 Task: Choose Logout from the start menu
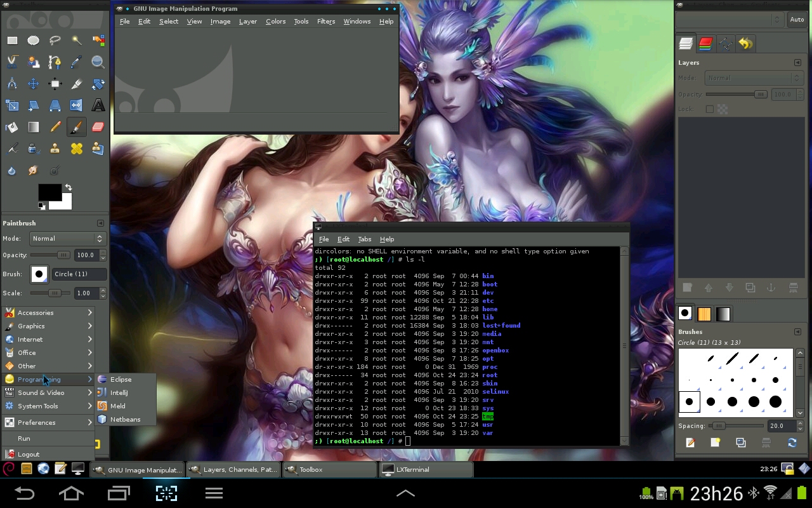48,454
